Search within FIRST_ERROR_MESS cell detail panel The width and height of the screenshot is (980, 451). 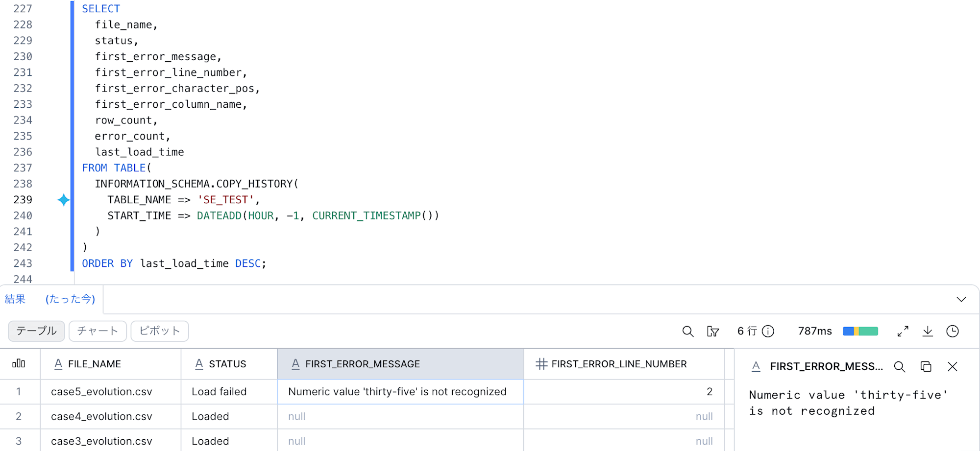[x=900, y=367]
